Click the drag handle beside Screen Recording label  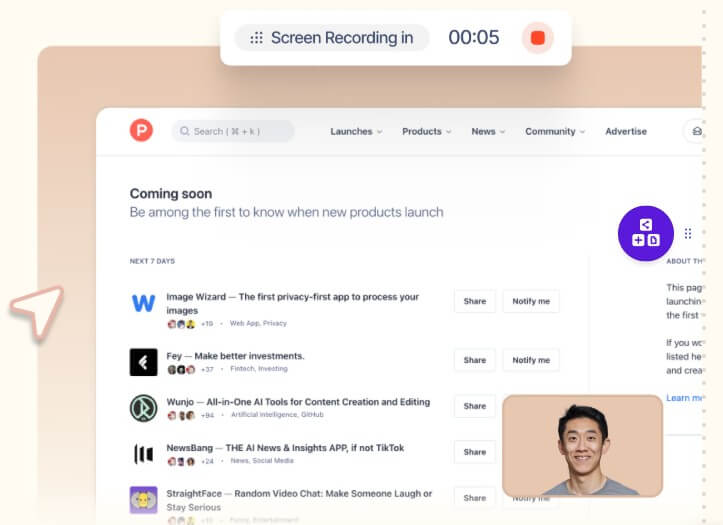(x=256, y=38)
